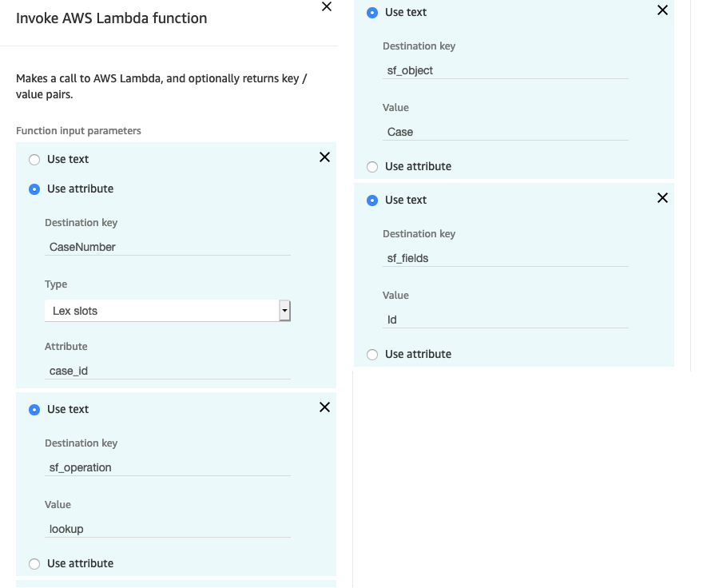Select Use text for sf_operation parameter

(34, 410)
